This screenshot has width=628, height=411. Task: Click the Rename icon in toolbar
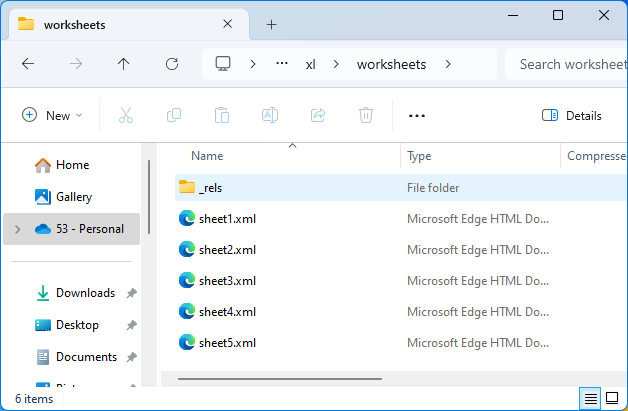click(270, 115)
